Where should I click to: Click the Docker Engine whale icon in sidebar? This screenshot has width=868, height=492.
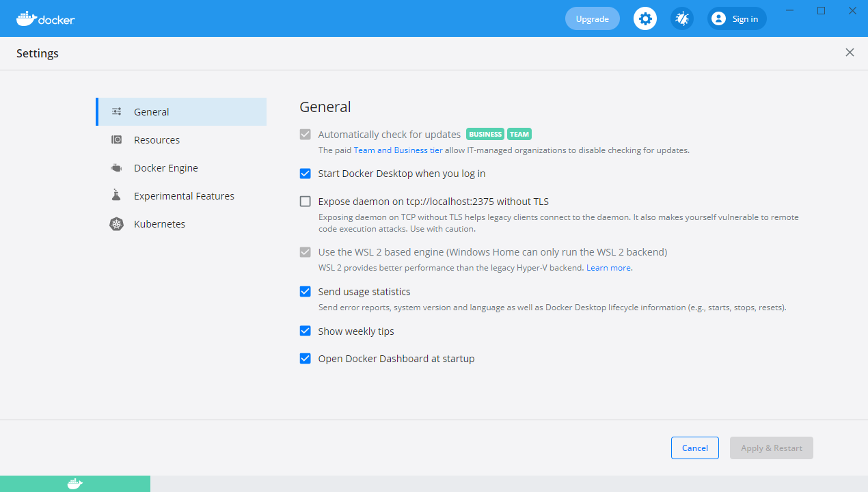click(x=117, y=167)
